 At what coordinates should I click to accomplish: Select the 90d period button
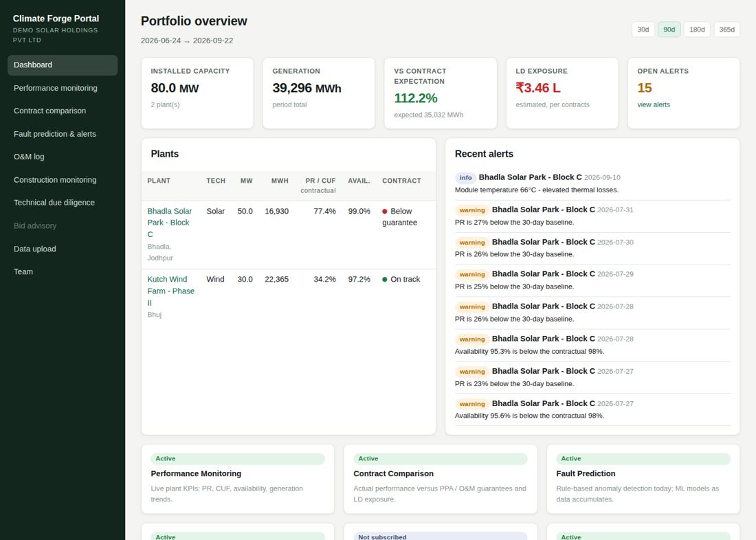669,30
